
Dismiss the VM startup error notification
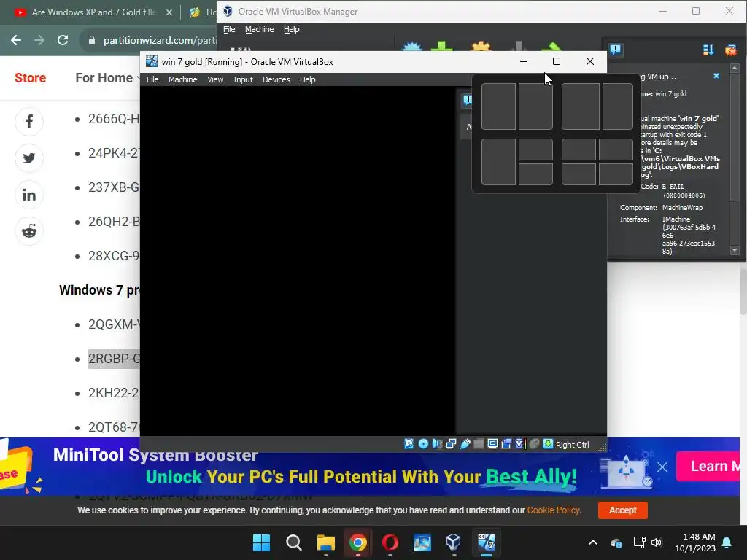click(x=716, y=76)
